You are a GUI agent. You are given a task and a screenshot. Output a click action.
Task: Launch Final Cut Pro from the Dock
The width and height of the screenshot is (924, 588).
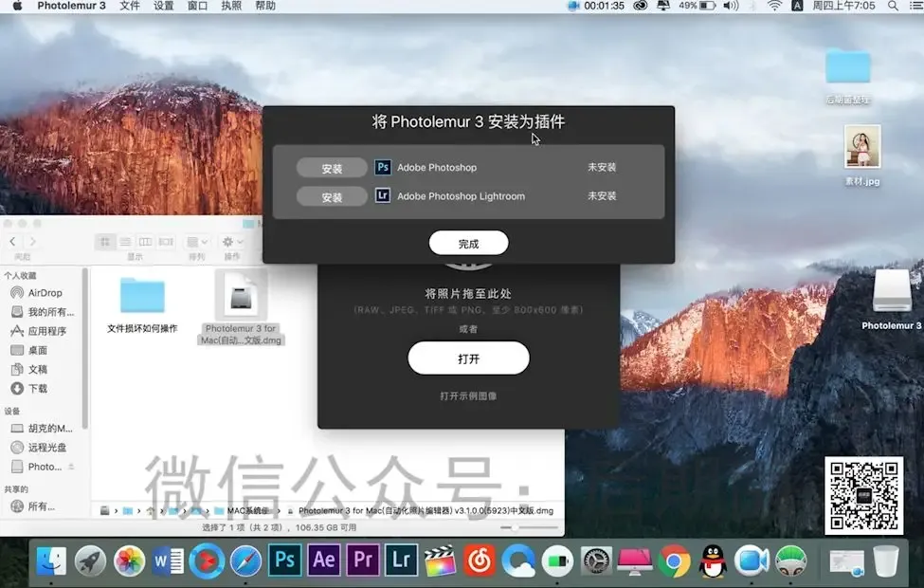[440, 560]
